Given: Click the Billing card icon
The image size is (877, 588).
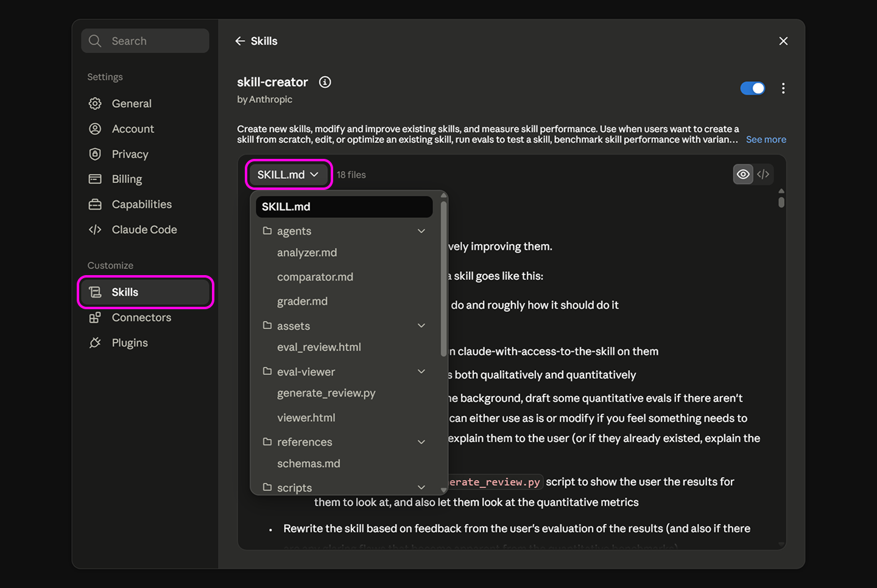Looking at the screenshot, I should tap(95, 179).
